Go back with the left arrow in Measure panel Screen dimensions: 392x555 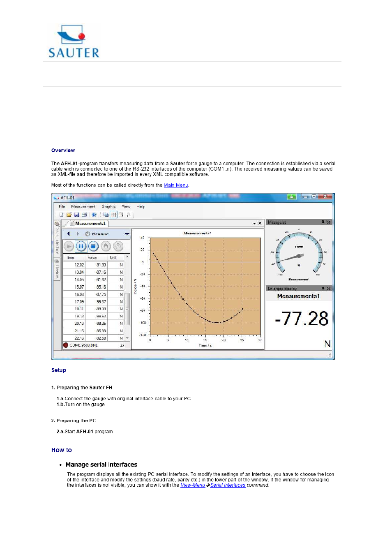pyautogui.click(x=69, y=234)
